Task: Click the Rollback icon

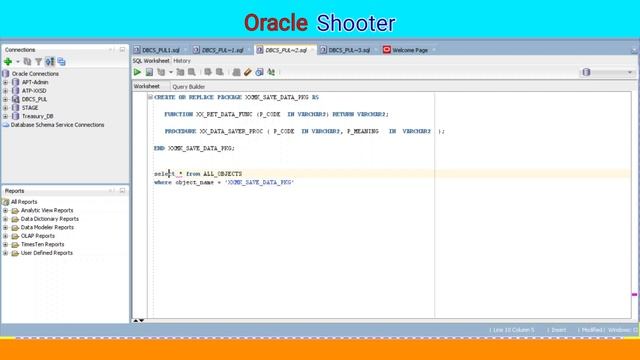Action: click(x=220, y=72)
